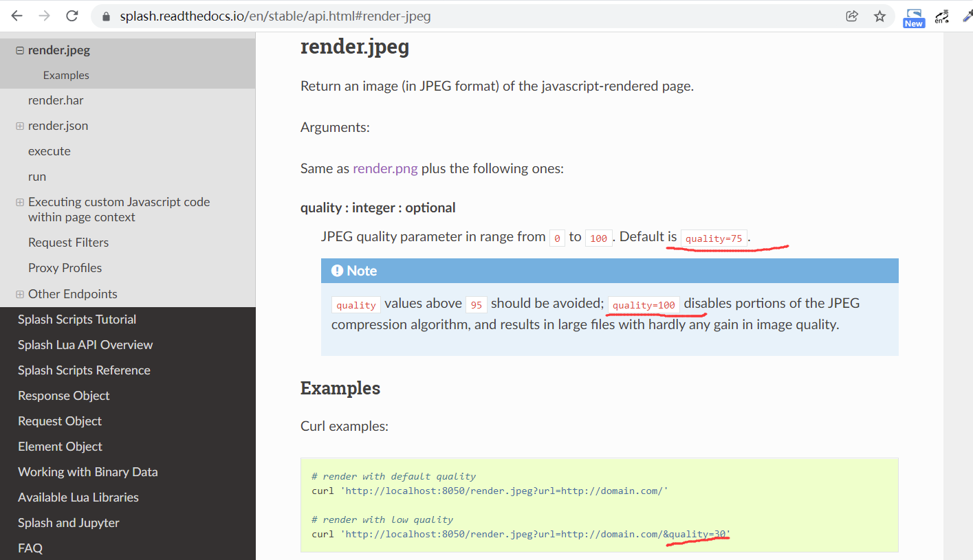
Task: Open Splash Scripts Tutorial
Action: [77, 320]
